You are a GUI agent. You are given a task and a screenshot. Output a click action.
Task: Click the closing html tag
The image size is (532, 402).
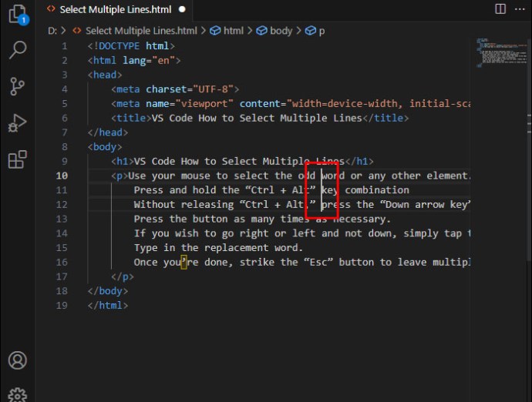[x=107, y=306]
